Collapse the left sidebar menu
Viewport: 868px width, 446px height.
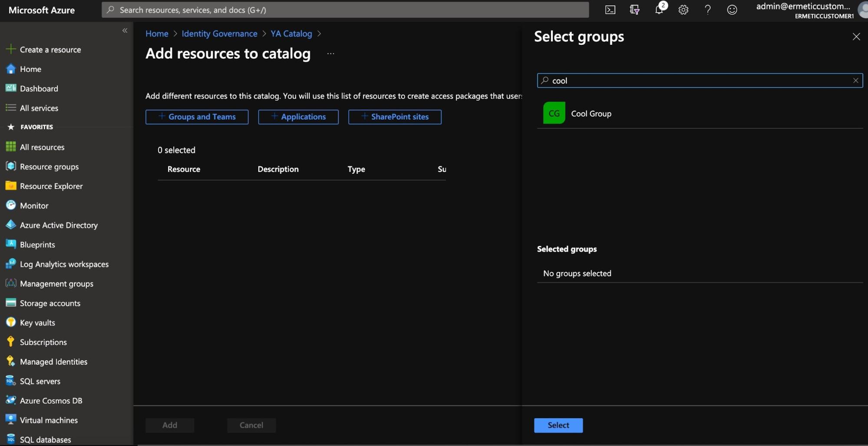[125, 30]
